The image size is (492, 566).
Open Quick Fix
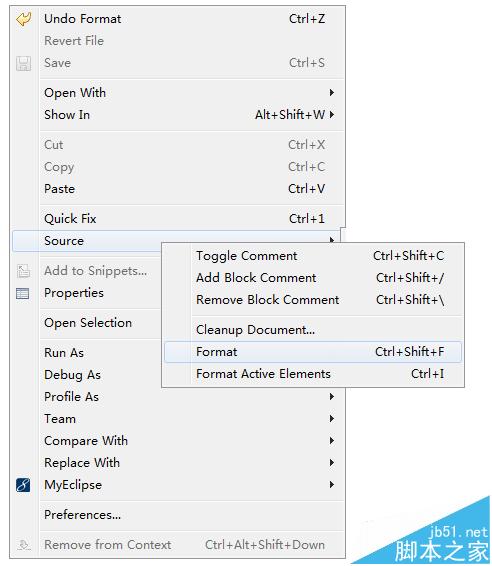tap(178, 219)
